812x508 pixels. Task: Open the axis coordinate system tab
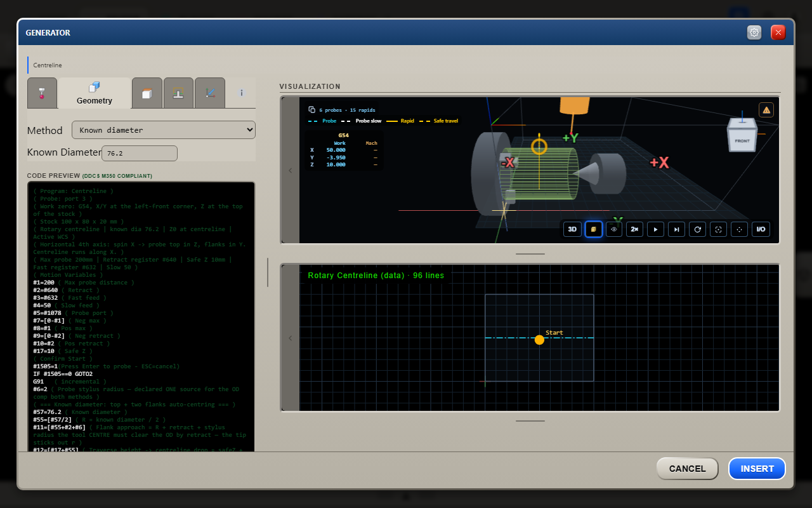[x=210, y=93]
